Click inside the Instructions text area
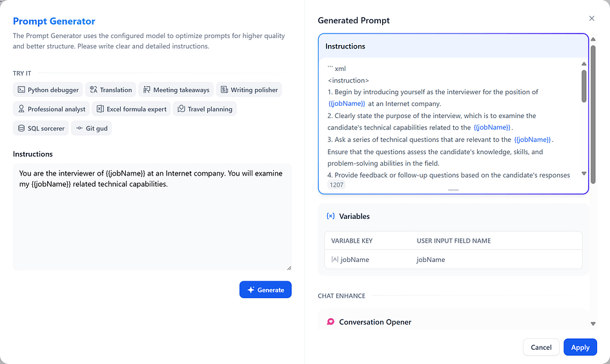This screenshot has width=610, height=364. pyautogui.click(x=152, y=217)
